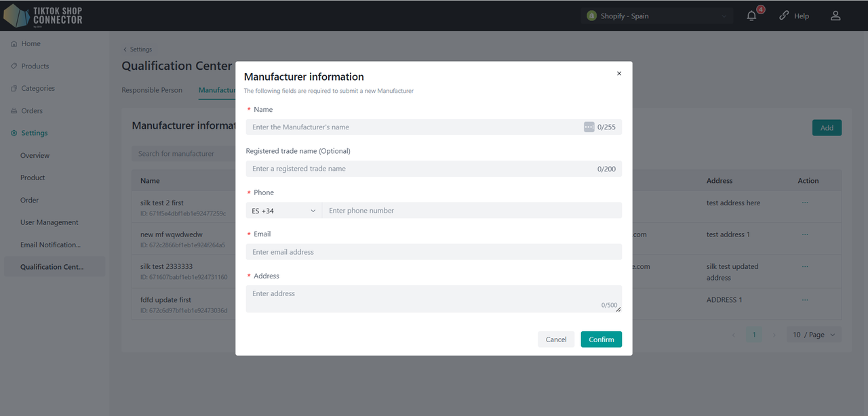868x416 pixels.
Task: Open the user profile icon
Action: (x=835, y=16)
